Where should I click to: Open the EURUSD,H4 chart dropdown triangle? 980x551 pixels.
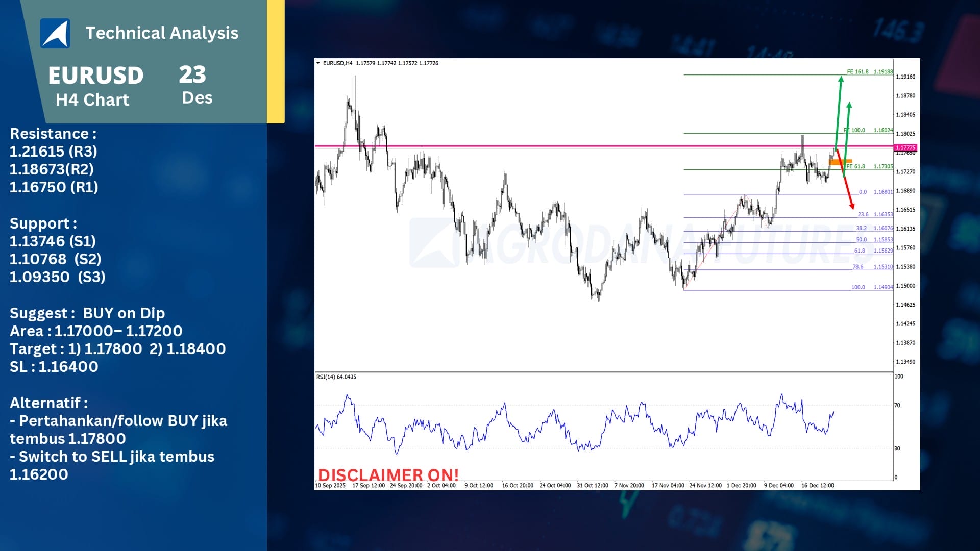tap(318, 63)
